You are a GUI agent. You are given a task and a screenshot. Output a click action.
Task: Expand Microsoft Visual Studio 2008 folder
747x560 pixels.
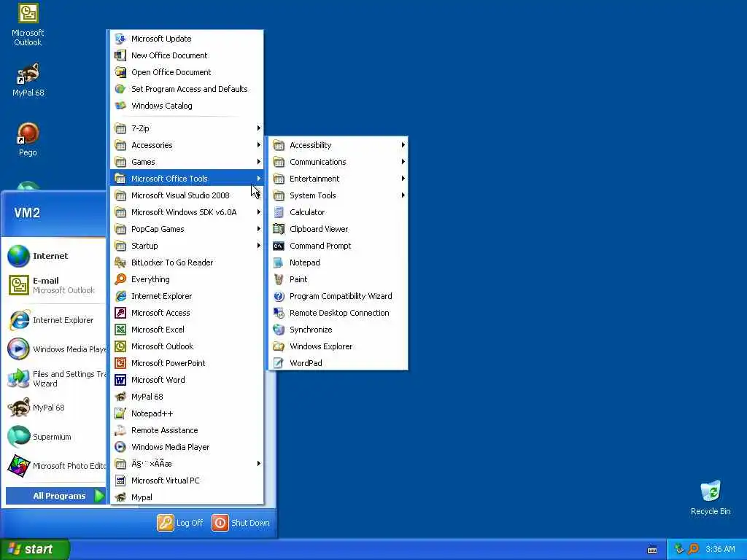click(187, 195)
